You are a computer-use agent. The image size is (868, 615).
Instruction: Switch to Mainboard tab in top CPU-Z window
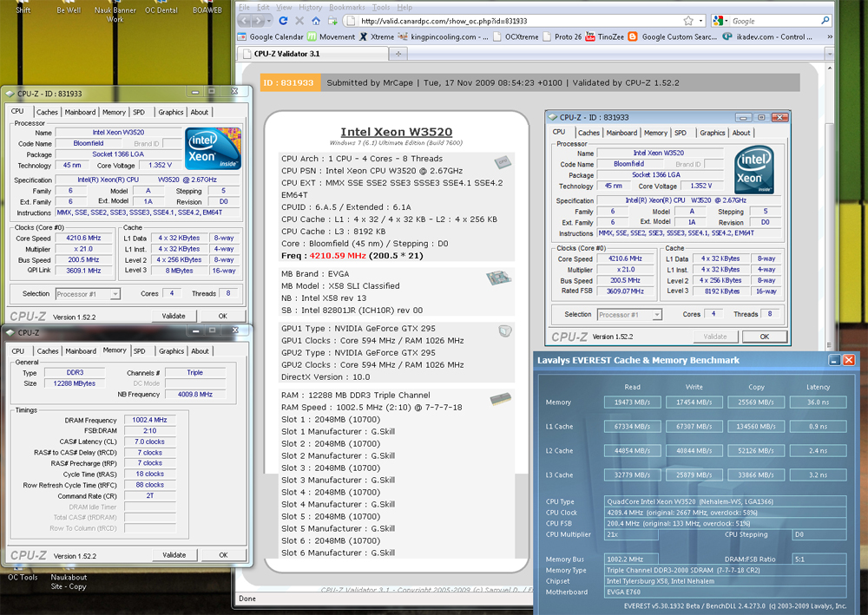click(x=80, y=112)
